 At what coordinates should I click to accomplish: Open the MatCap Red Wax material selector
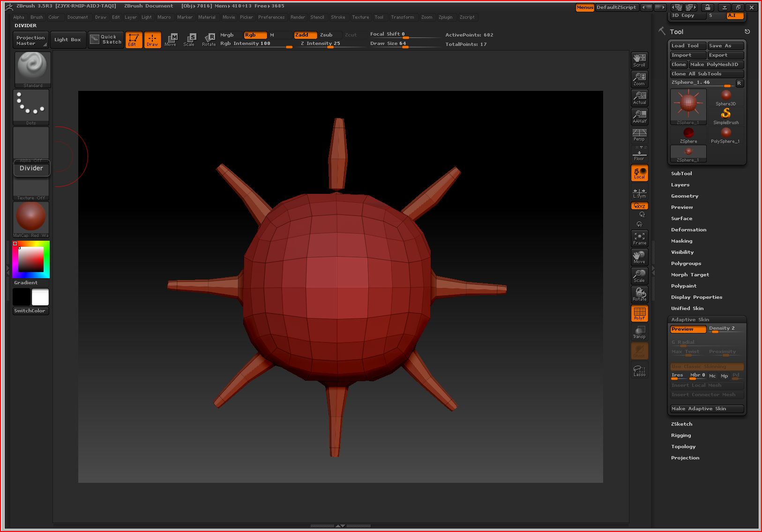tap(31, 219)
